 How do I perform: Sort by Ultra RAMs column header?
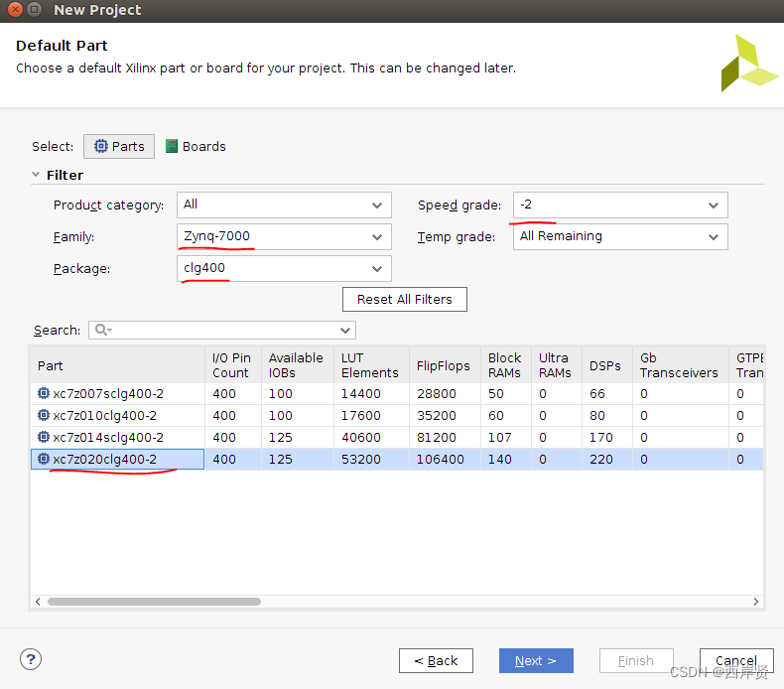click(x=557, y=365)
